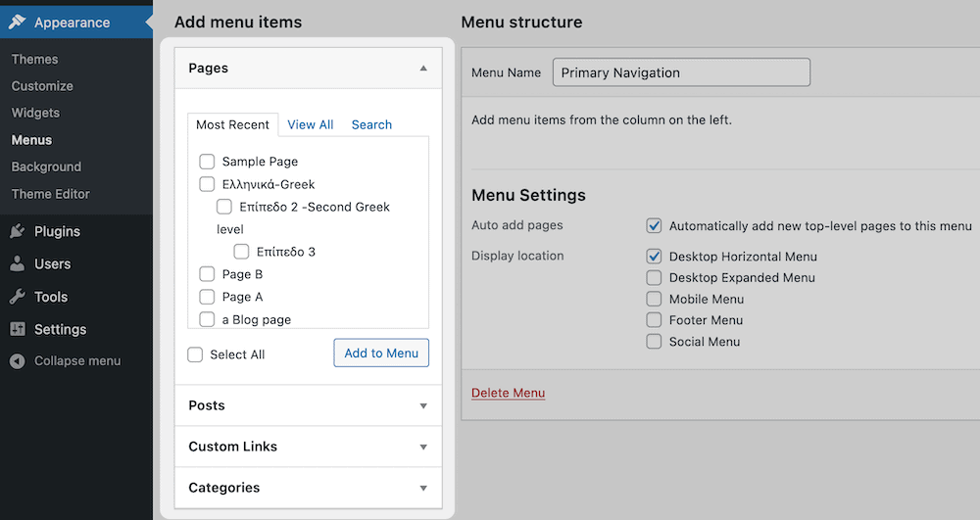
Task: Check the Sample Page checkbox
Action: (x=207, y=162)
